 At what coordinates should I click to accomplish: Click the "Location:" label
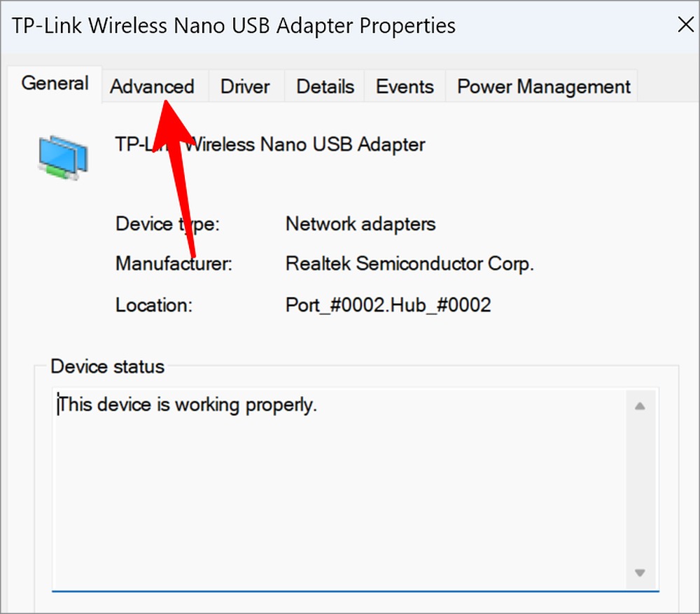153,305
